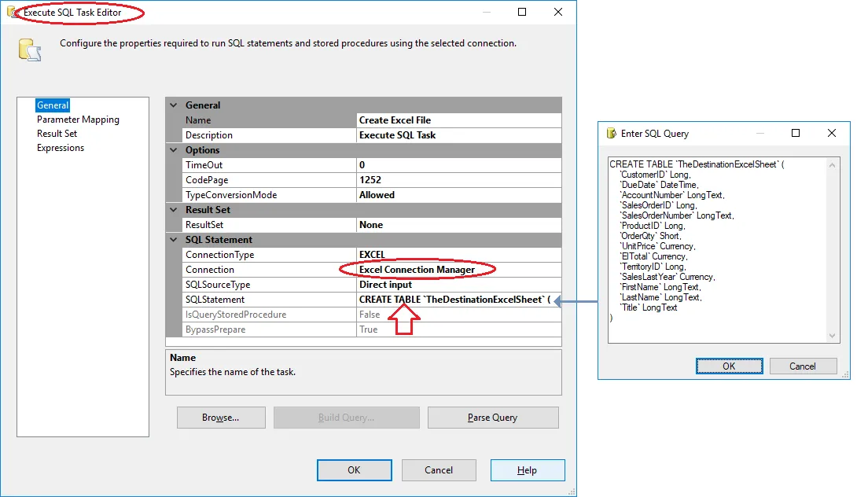868x497 pixels.
Task: Maximize the Enter SQL Query window
Action: click(796, 134)
